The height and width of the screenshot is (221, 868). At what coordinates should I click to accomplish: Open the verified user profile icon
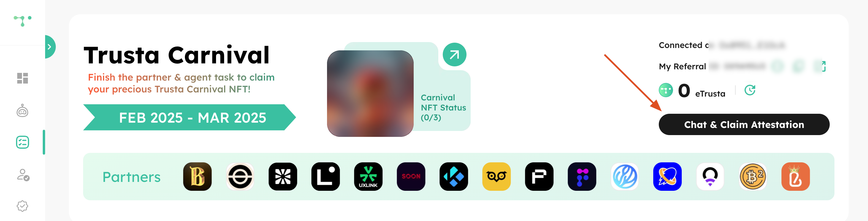tap(23, 175)
